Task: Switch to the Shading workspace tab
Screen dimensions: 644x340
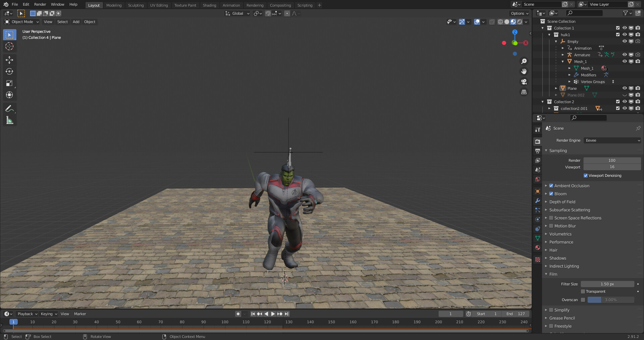Action: 209,5
